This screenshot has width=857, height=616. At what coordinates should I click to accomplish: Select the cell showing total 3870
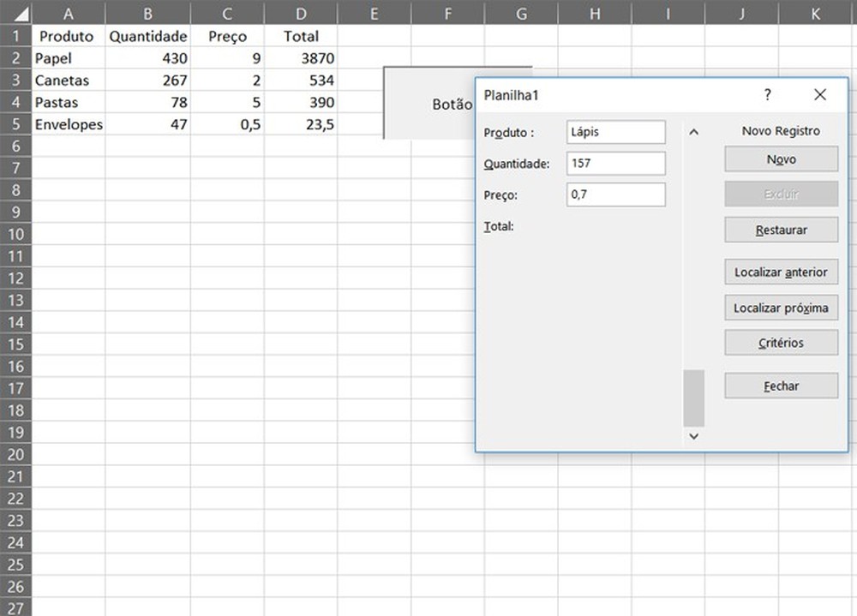coord(301,58)
